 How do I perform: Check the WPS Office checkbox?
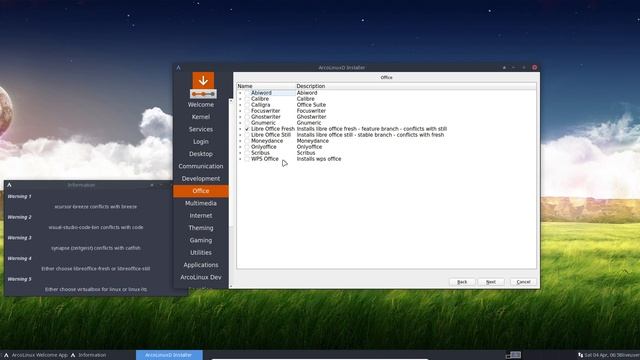(247, 159)
